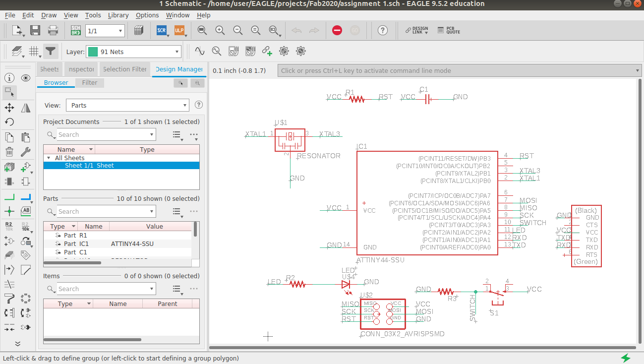The image size is (644, 364).
Task: Toggle the Group selection tool
Action: tap(9, 92)
